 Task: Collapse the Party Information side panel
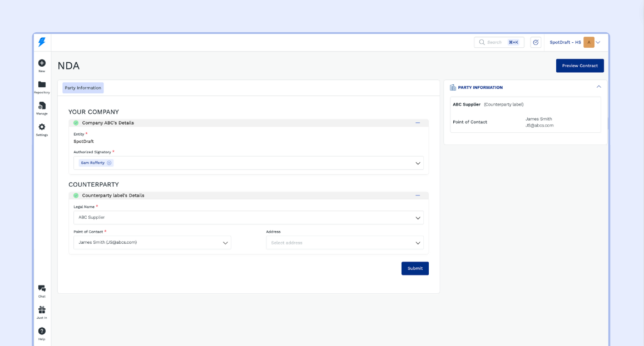click(598, 87)
